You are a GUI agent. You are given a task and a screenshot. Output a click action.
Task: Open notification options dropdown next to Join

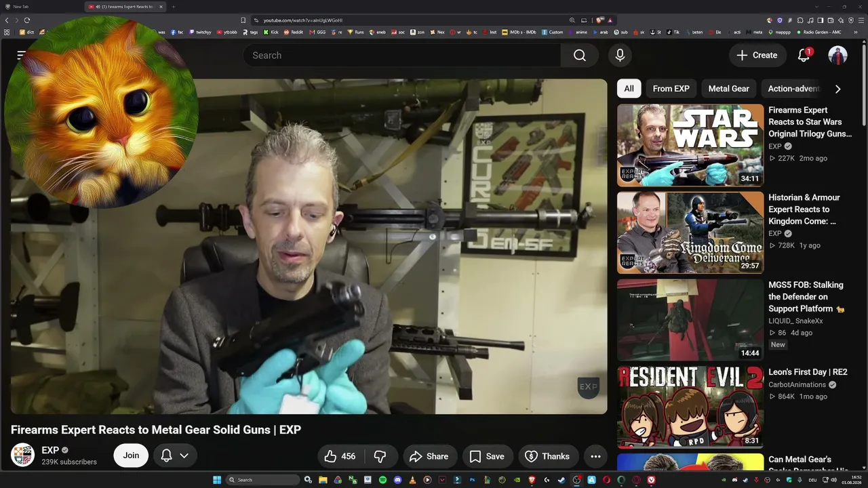[175, 456]
